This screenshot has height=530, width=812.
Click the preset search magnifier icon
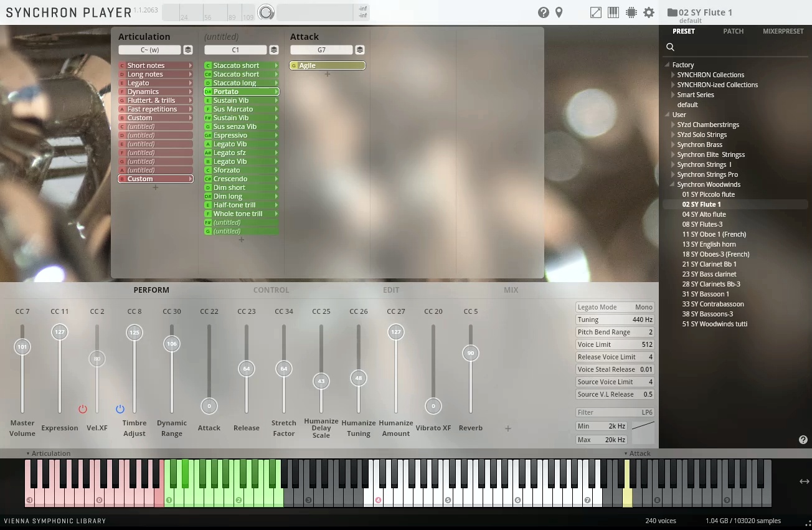coord(671,47)
